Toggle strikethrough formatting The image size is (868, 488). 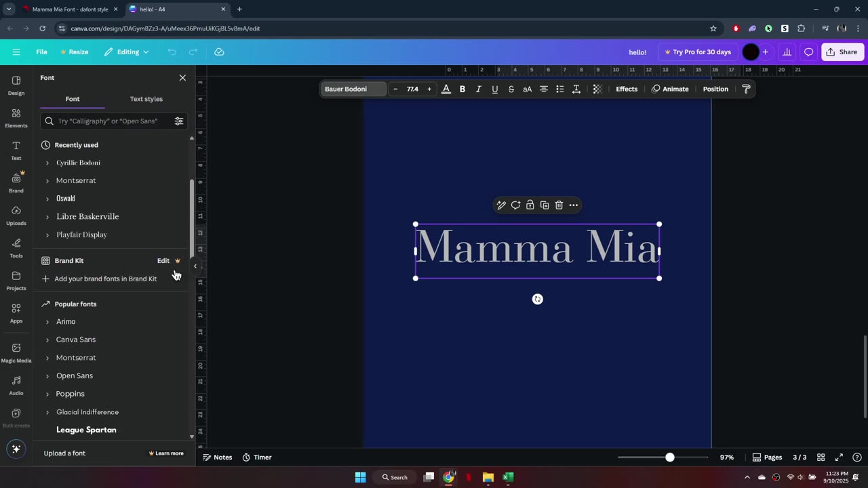pos(511,89)
